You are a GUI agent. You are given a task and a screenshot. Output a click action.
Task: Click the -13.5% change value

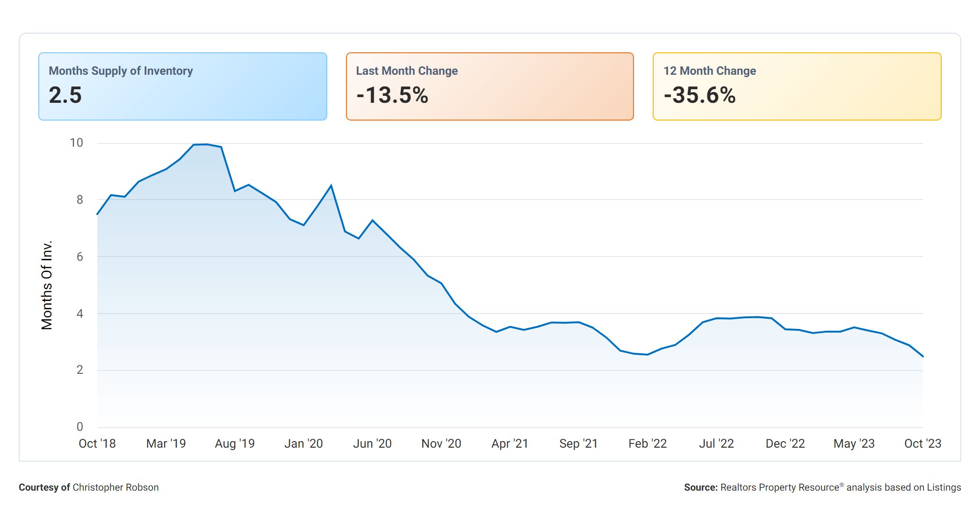pyautogui.click(x=392, y=95)
